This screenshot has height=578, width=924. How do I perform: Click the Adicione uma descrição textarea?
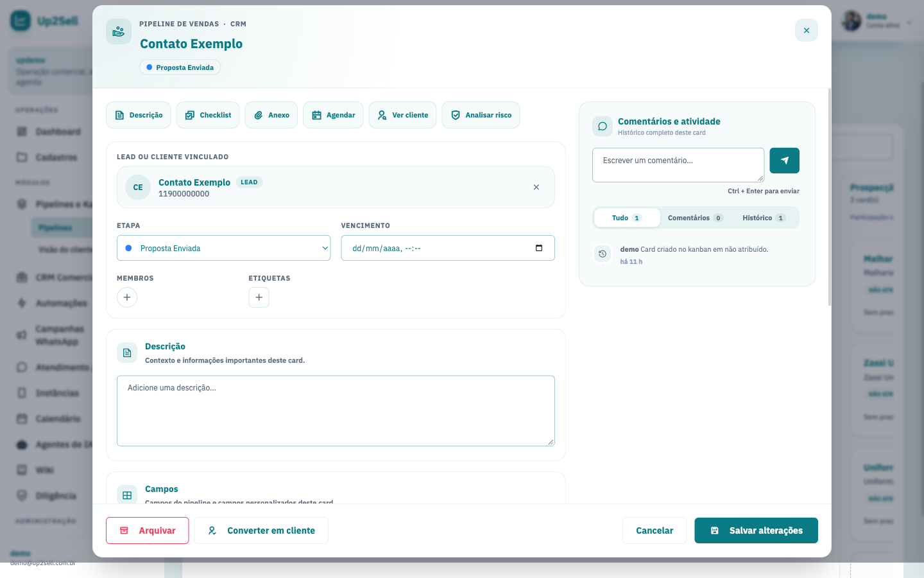coord(336,411)
